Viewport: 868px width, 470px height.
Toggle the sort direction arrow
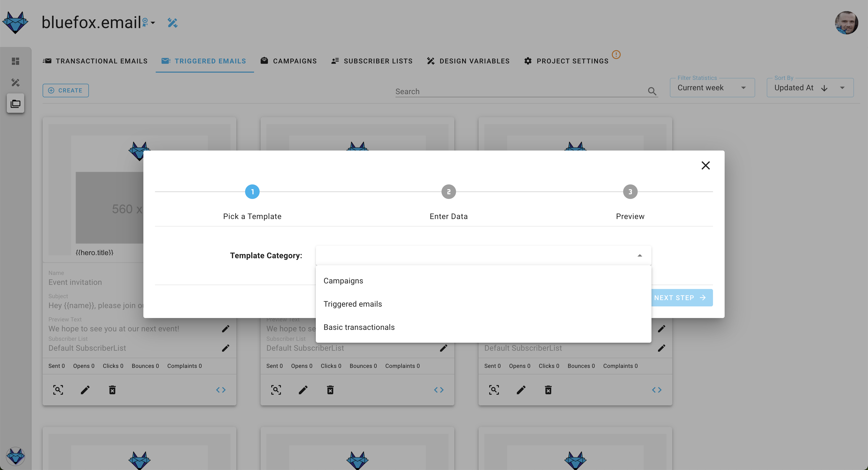pyautogui.click(x=824, y=88)
